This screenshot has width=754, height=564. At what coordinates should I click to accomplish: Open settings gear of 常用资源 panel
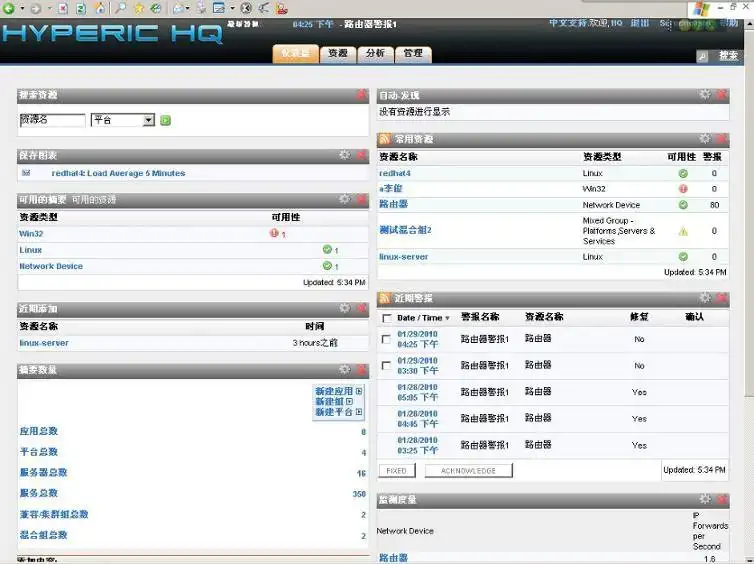[x=704, y=139]
